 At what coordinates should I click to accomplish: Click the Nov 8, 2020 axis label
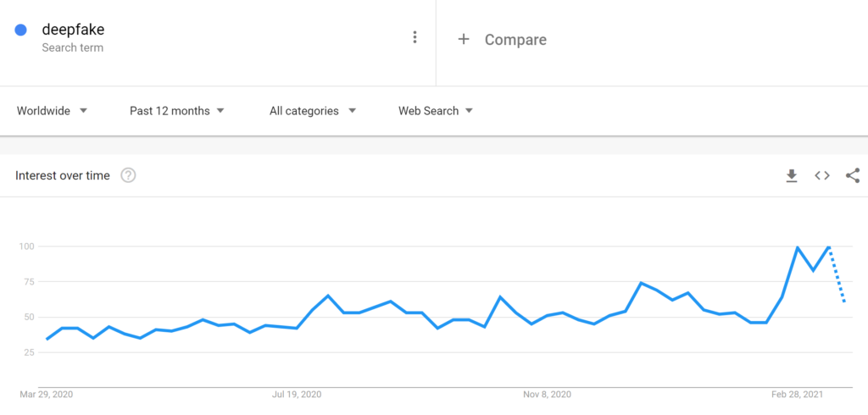(x=547, y=395)
